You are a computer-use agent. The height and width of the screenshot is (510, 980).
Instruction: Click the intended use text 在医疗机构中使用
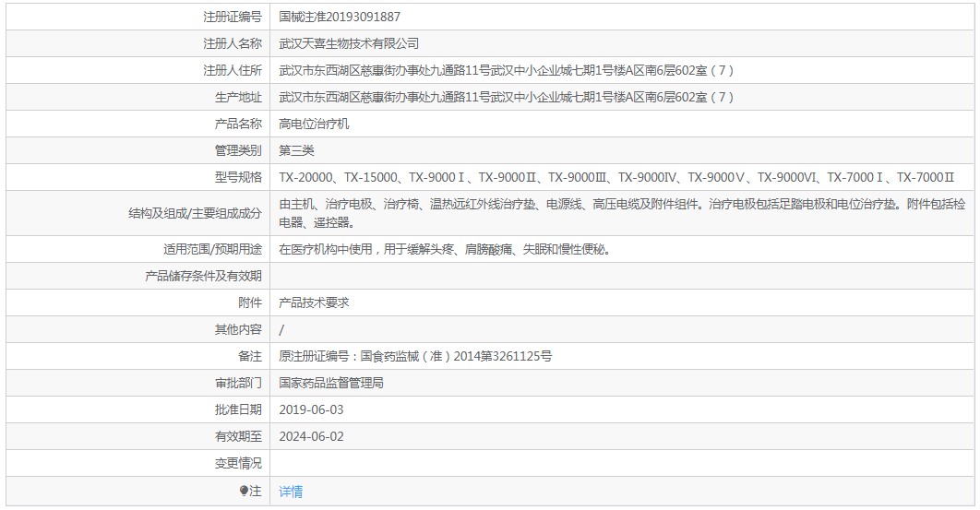pos(445,249)
